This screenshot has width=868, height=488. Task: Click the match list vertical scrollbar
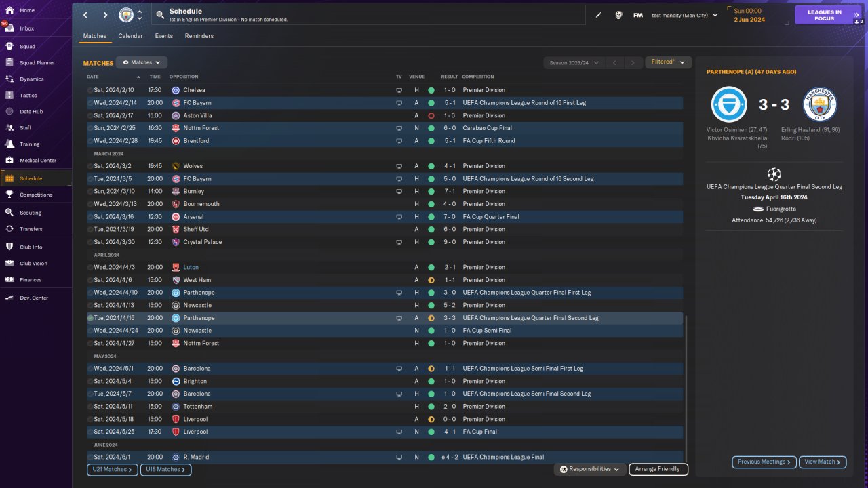tap(686, 388)
